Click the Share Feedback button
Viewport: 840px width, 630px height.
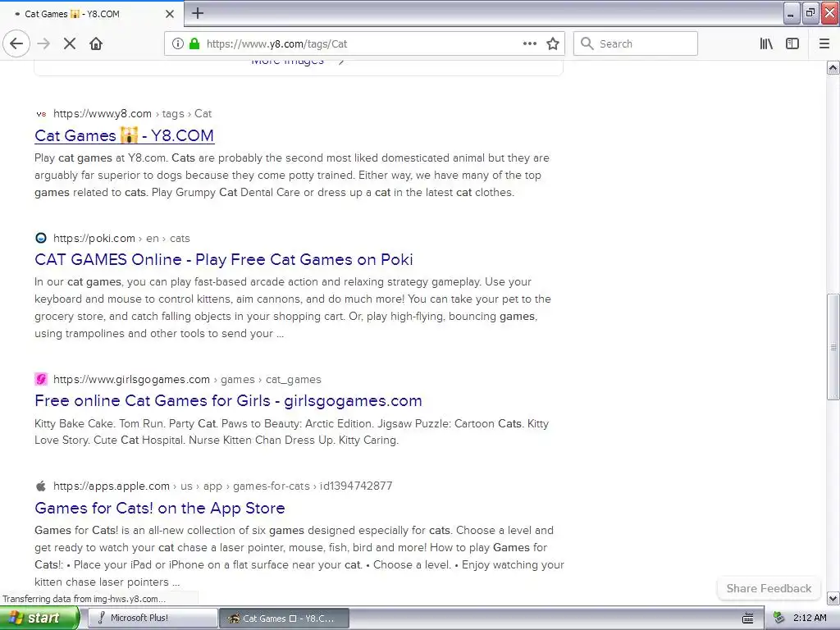click(x=769, y=588)
